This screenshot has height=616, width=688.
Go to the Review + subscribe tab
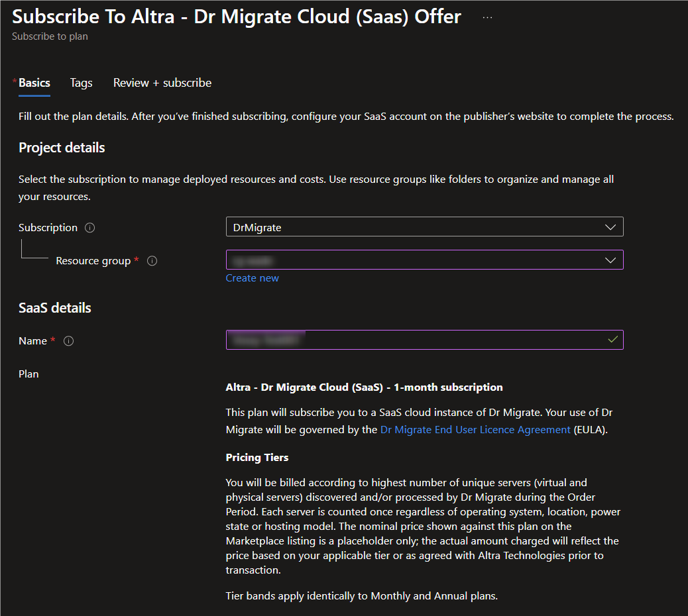(162, 83)
